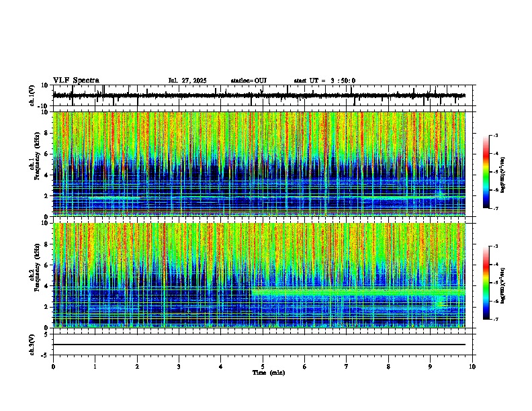The width and height of the screenshot is (532, 411).
Task: Click the flat ch.3 voltage trace line
Action: point(259,345)
